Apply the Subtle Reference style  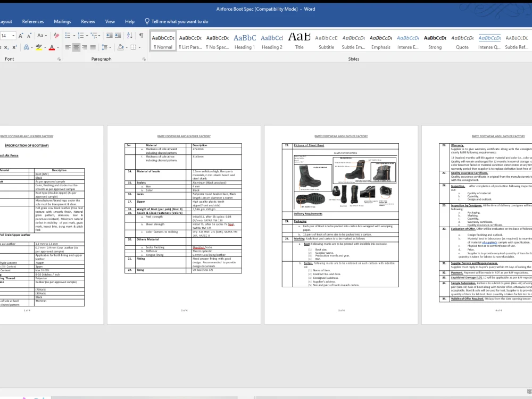click(517, 41)
